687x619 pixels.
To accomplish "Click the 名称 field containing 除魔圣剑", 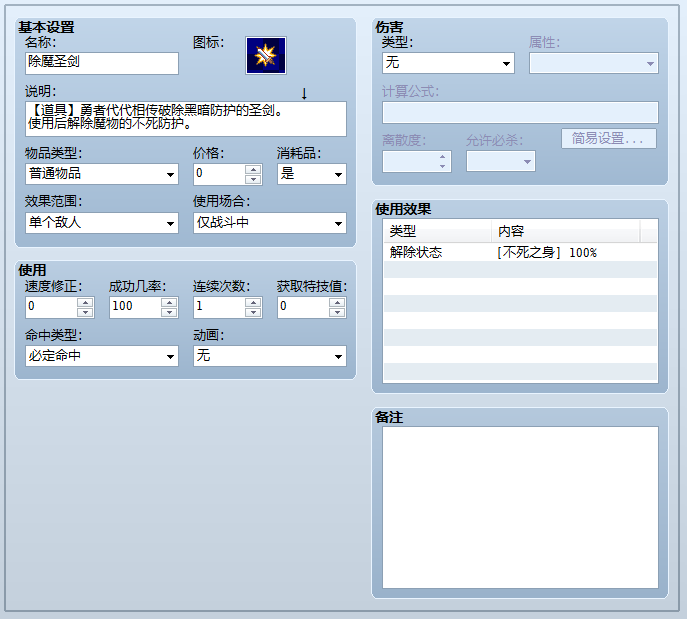I will pos(102,63).
